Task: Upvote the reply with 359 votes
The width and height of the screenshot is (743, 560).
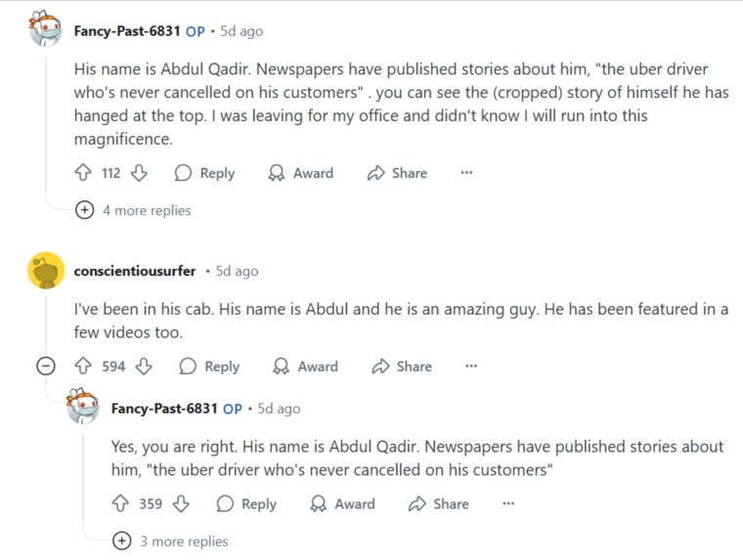Action: point(120,503)
